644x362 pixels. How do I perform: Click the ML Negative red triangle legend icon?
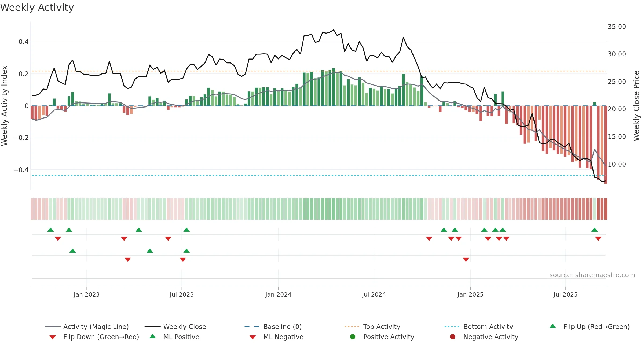[x=253, y=337]
